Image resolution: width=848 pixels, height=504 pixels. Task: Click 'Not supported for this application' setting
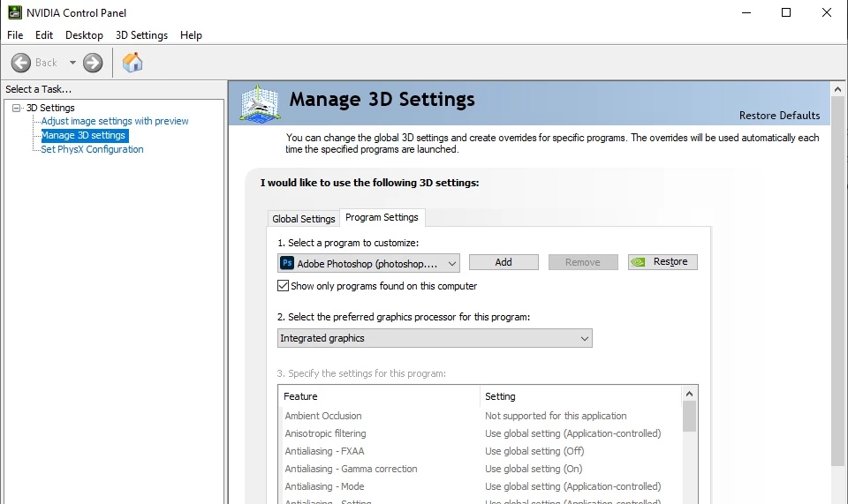(556, 416)
